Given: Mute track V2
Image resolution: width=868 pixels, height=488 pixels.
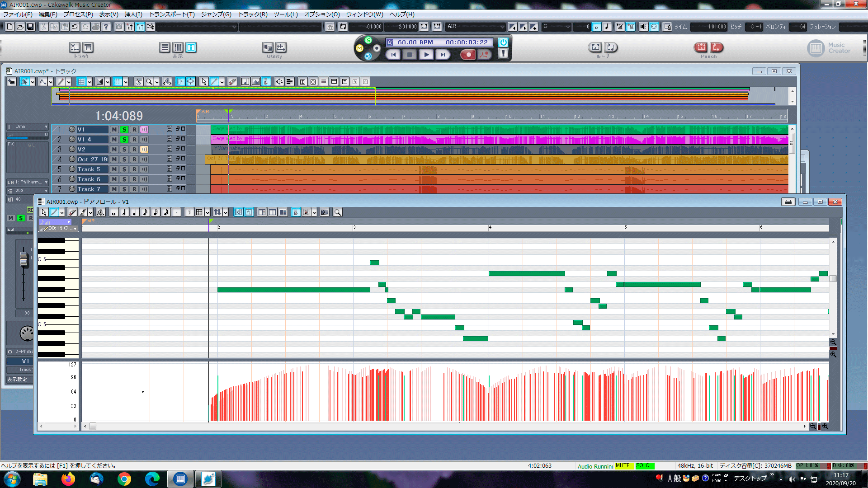Looking at the screenshot, I should pos(114,150).
